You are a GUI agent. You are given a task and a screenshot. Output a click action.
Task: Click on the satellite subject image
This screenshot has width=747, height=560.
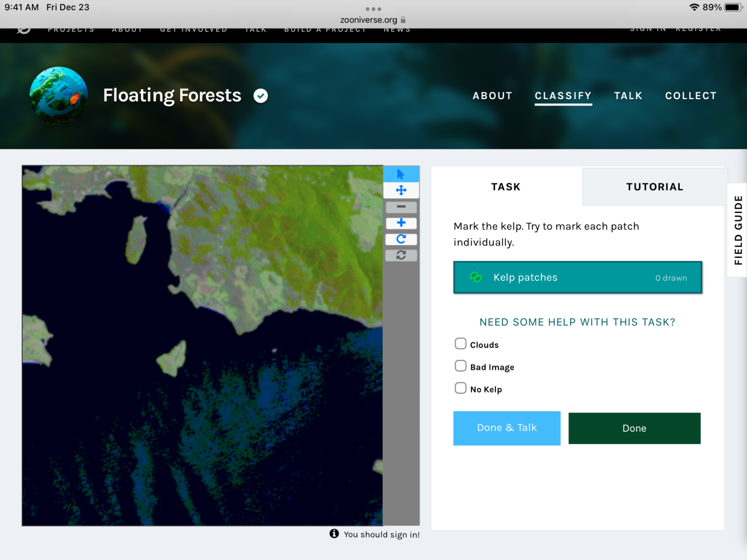[x=203, y=345]
